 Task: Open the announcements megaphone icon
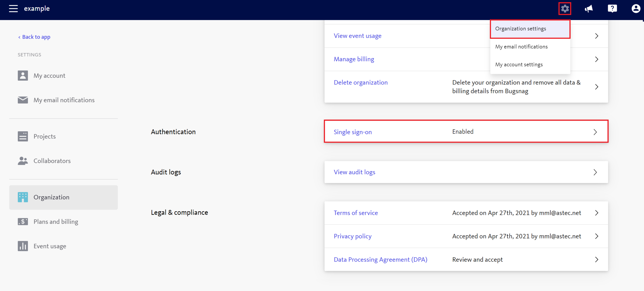coord(589,9)
